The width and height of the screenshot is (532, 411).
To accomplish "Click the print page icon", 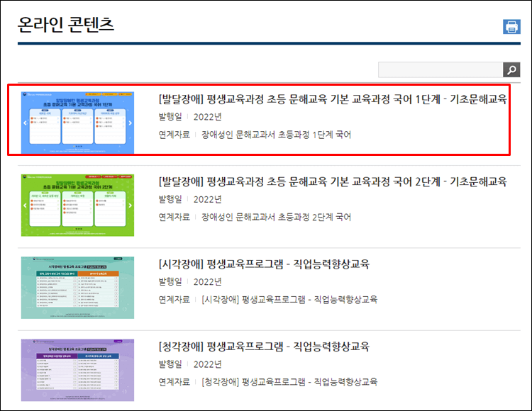I will (x=511, y=27).
